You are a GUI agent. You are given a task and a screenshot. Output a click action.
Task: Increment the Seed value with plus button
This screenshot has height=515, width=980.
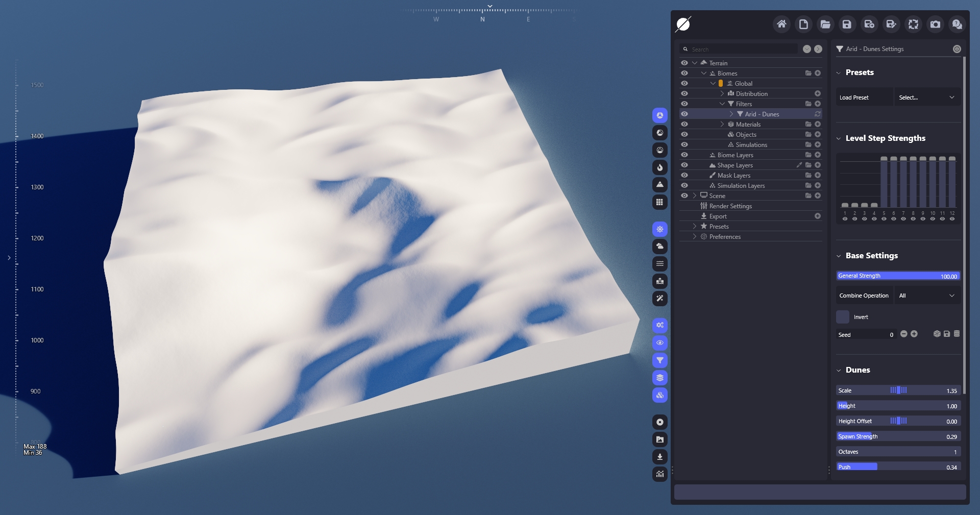[914, 334]
